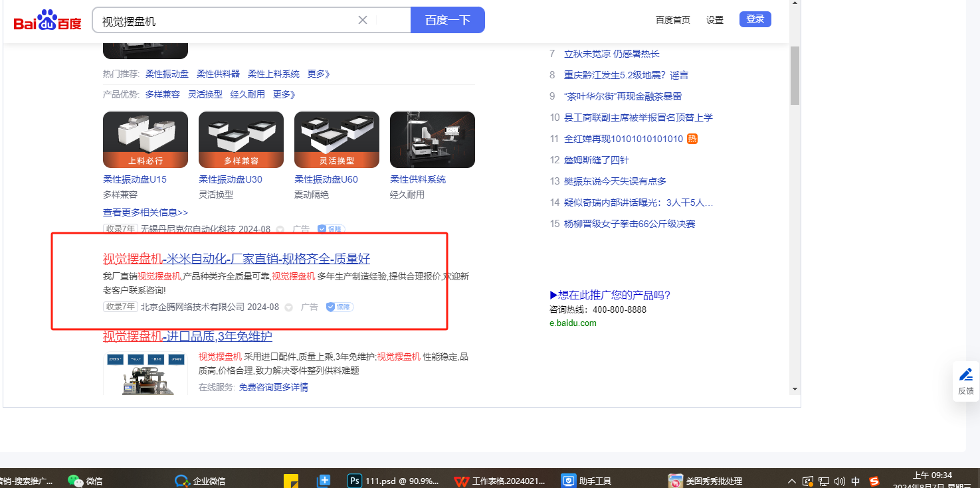Viewport: 980px width, 488px height.
Task: Open 企业微信 from the taskbar
Action: click(200, 481)
